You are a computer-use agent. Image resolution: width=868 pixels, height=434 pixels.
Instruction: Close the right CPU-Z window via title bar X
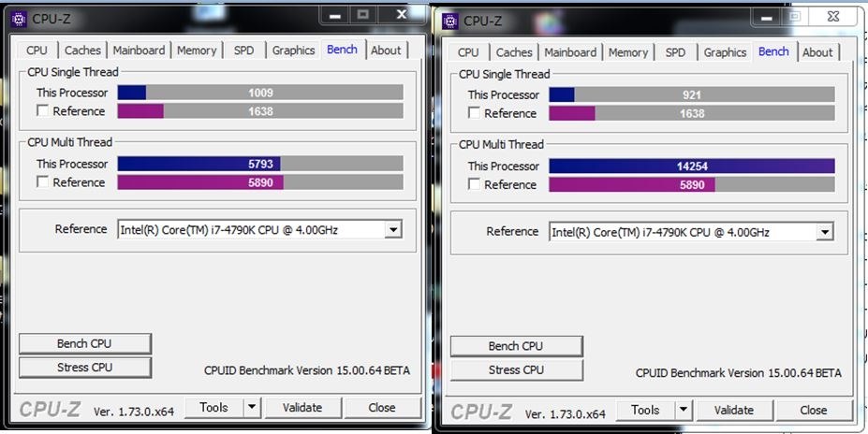833,17
